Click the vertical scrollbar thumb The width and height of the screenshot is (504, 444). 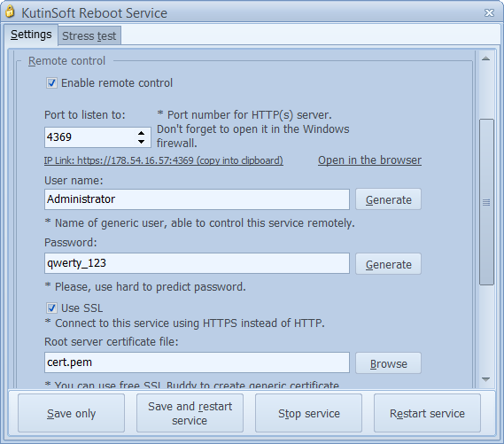pos(486,202)
